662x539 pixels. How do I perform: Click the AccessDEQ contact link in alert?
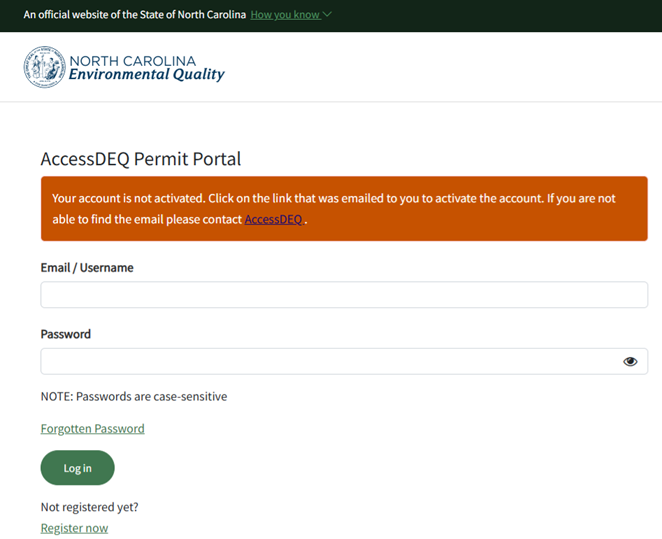pos(274,219)
